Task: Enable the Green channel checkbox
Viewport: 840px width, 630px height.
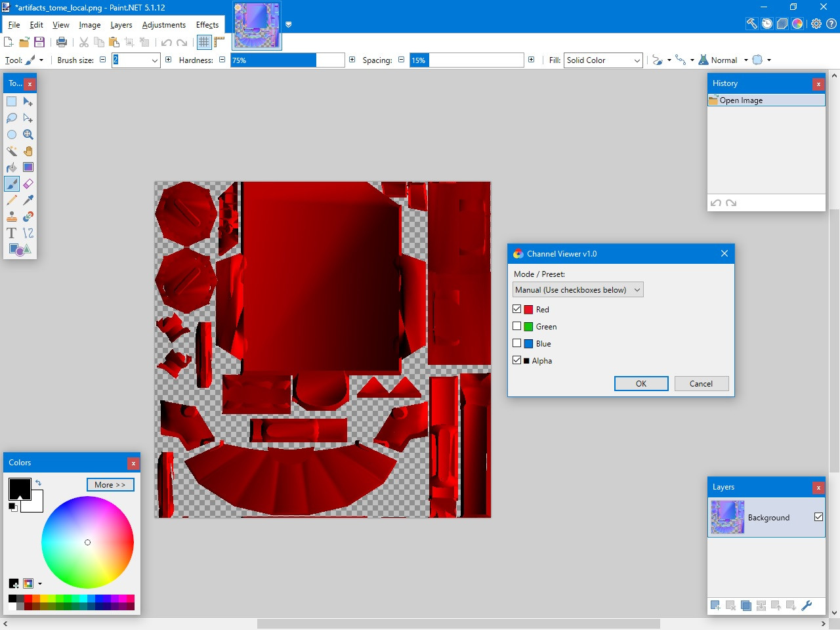Action: click(x=517, y=326)
